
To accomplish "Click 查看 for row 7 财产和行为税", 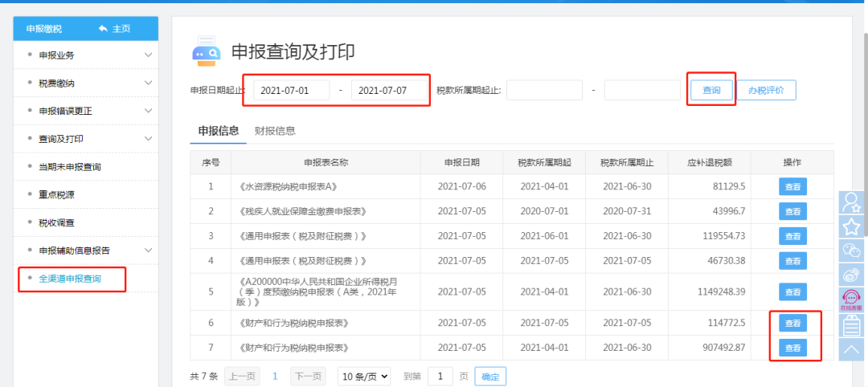I will tap(792, 348).
